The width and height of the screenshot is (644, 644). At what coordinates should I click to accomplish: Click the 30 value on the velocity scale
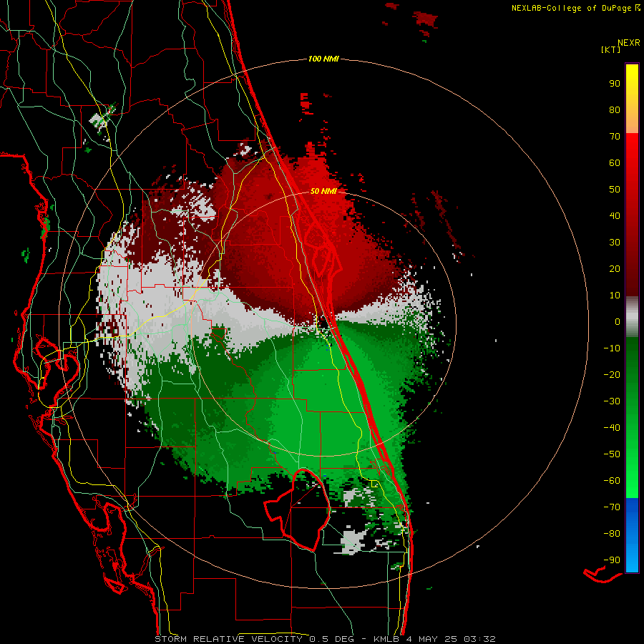[615, 243]
